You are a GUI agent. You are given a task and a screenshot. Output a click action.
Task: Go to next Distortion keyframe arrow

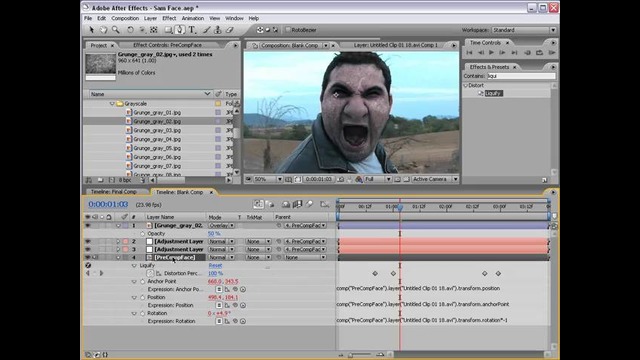tap(102, 273)
